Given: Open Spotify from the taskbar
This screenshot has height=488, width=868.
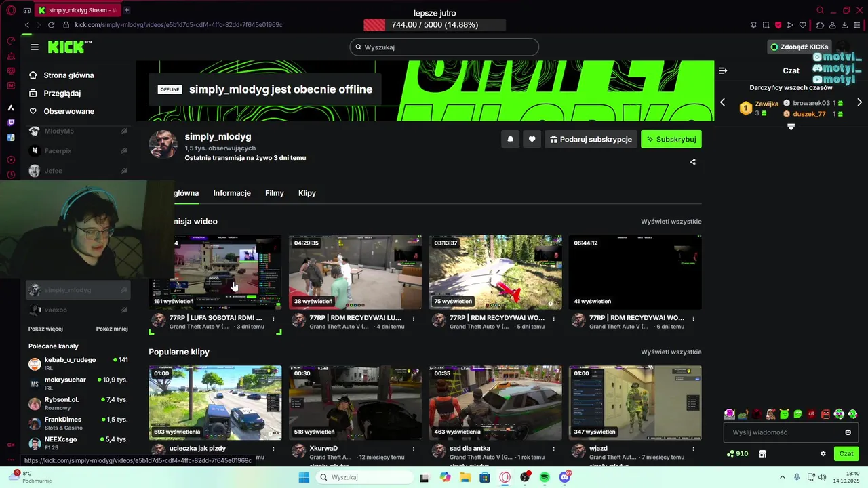Looking at the screenshot, I should pos(545,477).
